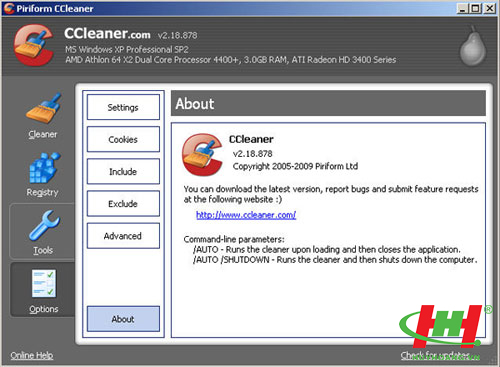500x367 pixels.
Task: Open the Include options page
Action: click(x=123, y=172)
